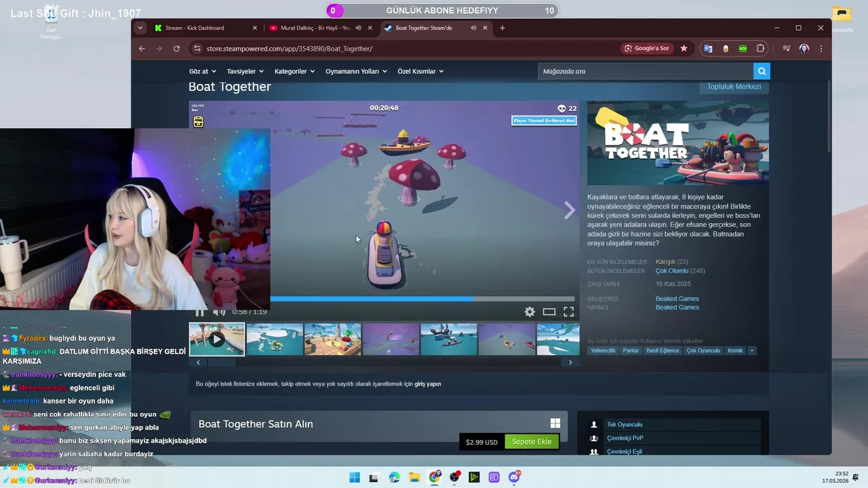
Task: Open the media controls music note icon
Action: 786,49
